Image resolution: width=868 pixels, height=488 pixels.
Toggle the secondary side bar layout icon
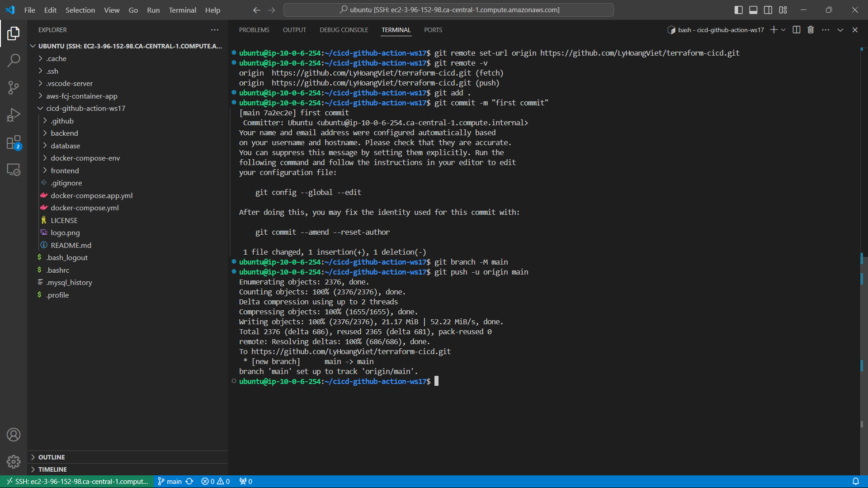pos(768,10)
